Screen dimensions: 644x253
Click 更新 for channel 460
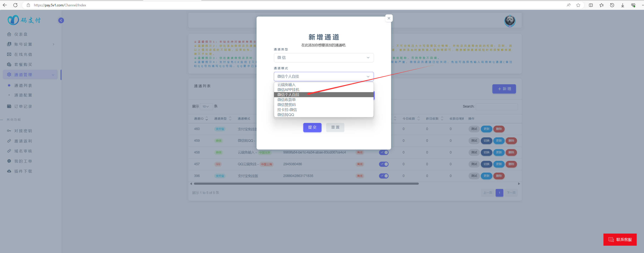(x=486, y=129)
